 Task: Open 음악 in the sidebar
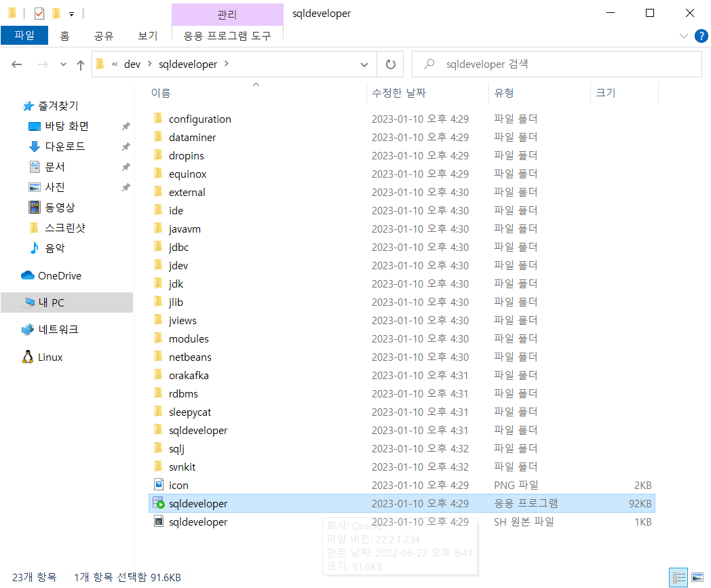tap(55, 248)
